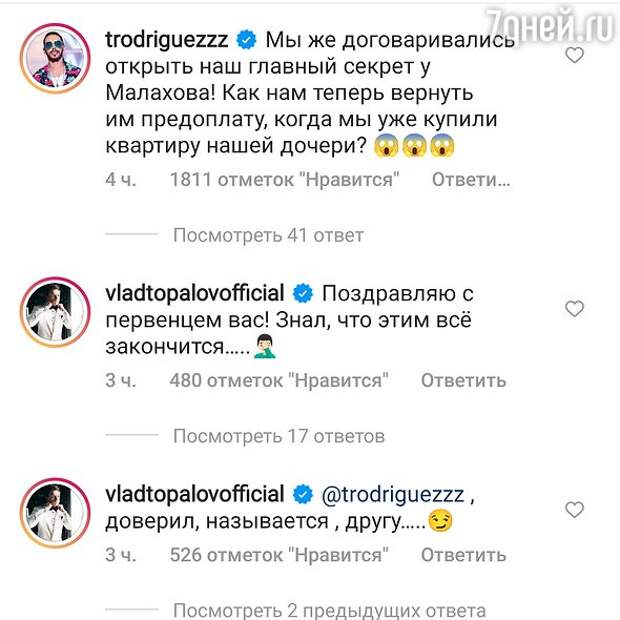Click verified badge next to trodriguezzz
620x620 pixels.
(246, 40)
